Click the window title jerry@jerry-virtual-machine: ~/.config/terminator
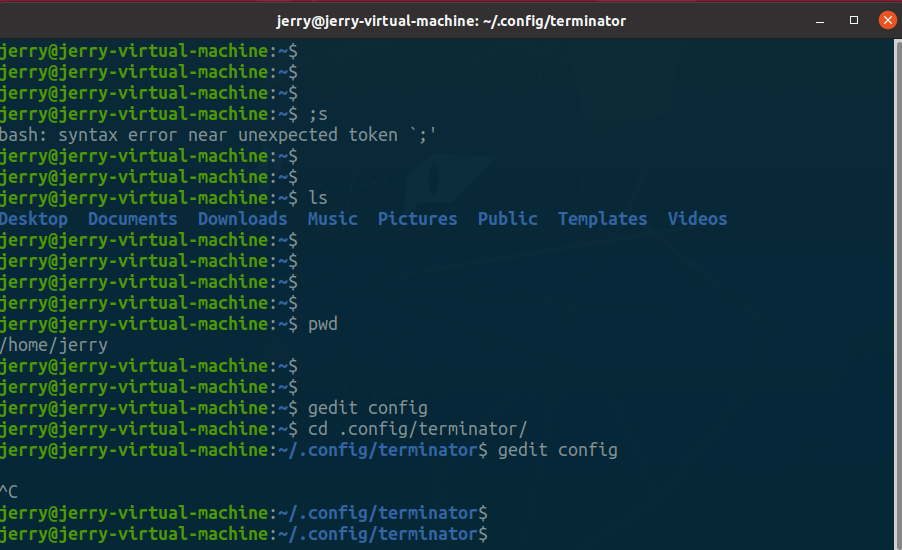Viewport: 902px width, 550px height. (451, 21)
